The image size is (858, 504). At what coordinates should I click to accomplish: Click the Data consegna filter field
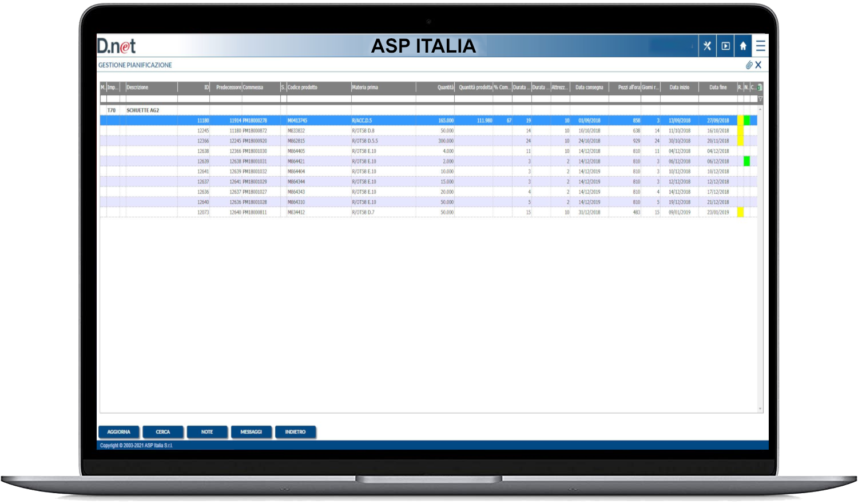pos(589,99)
